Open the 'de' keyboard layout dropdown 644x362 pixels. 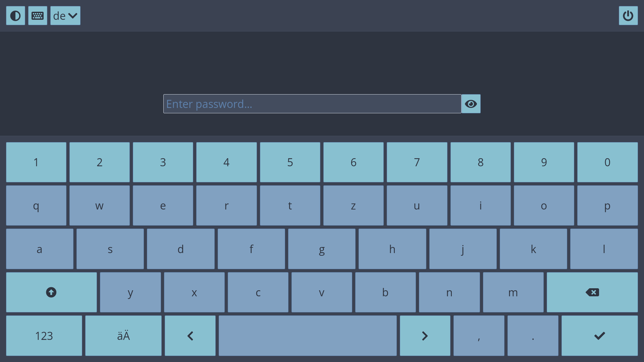click(x=65, y=16)
